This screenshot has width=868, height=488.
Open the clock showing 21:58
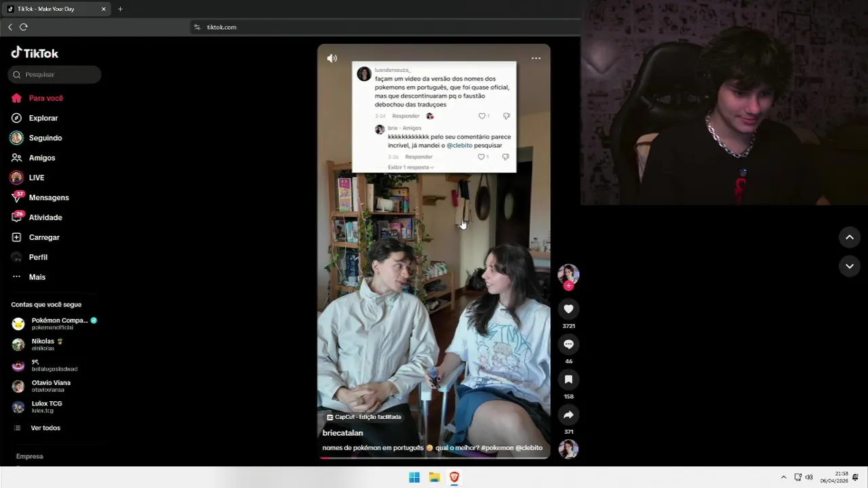click(x=834, y=477)
